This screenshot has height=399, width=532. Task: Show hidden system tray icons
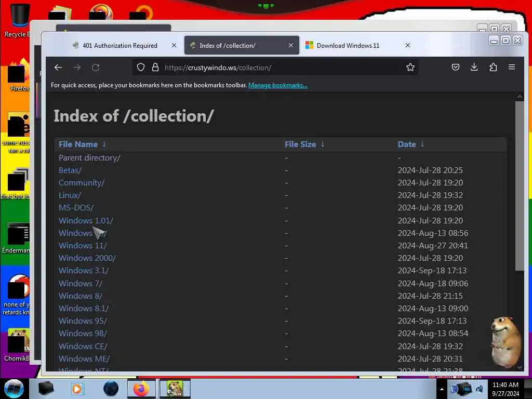tap(442, 389)
